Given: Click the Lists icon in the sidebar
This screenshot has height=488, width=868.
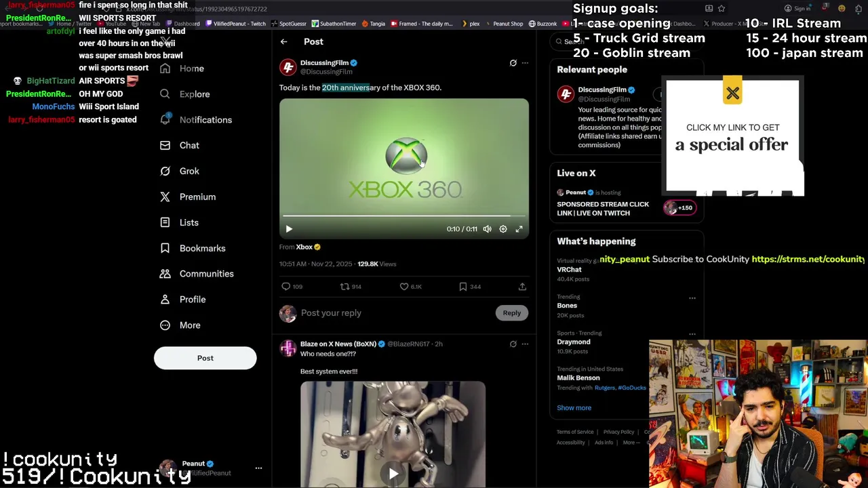Looking at the screenshot, I should [x=165, y=222].
